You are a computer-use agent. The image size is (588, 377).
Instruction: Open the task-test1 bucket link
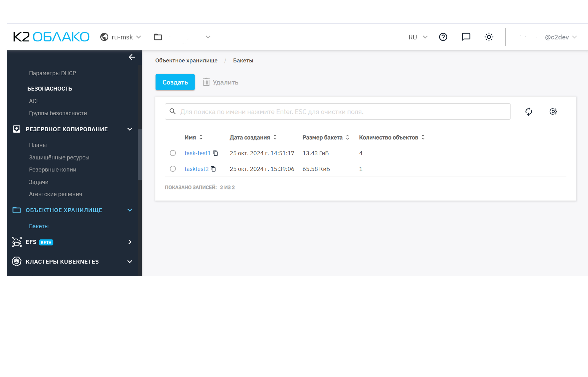(197, 153)
